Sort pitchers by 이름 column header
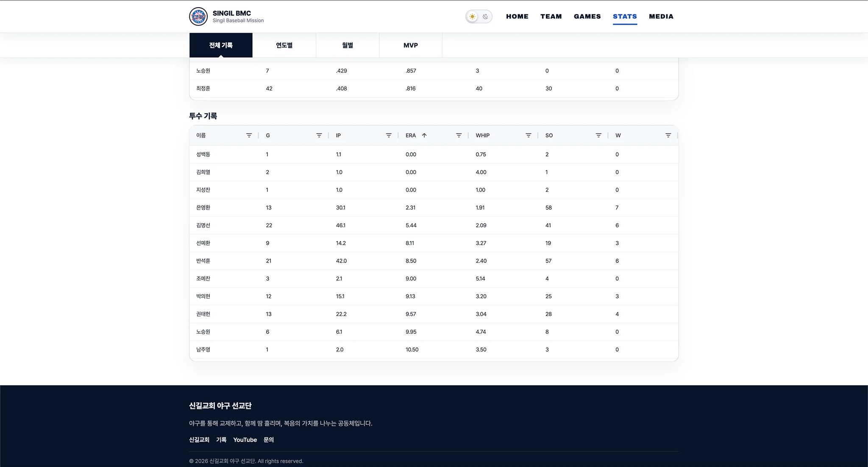 (201, 135)
